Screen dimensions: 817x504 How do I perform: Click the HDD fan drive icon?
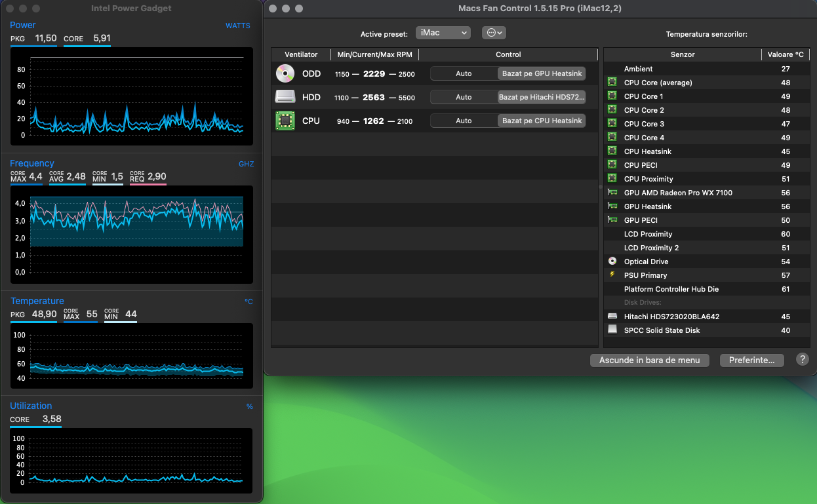coord(285,97)
